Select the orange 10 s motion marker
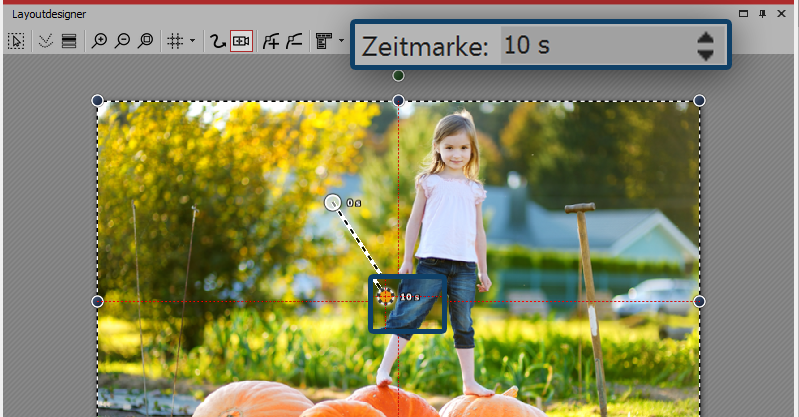Screen dimensions: 799x417 pyautogui.click(x=386, y=296)
